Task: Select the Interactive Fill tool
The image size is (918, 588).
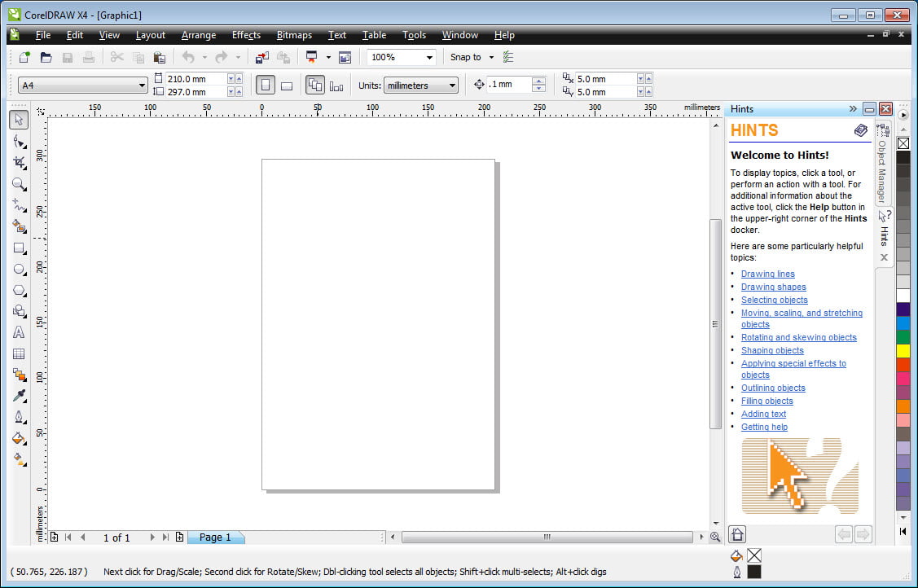Action: tap(19, 459)
